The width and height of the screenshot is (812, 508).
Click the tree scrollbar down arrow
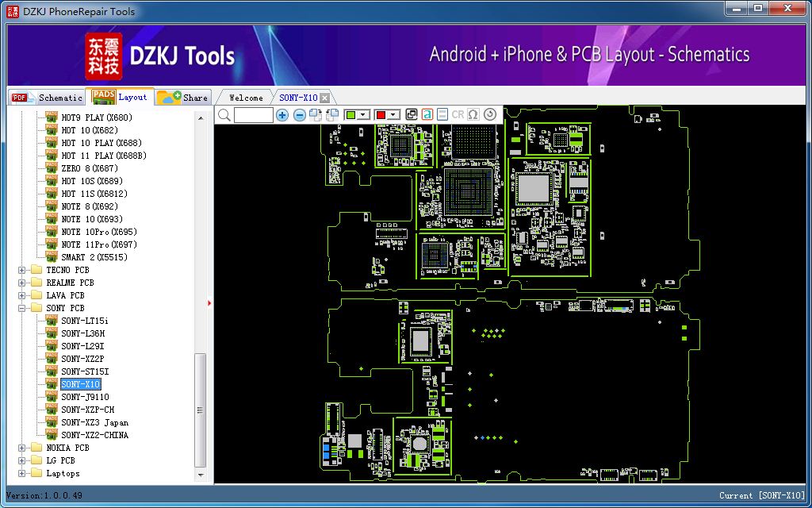point(201,475)
